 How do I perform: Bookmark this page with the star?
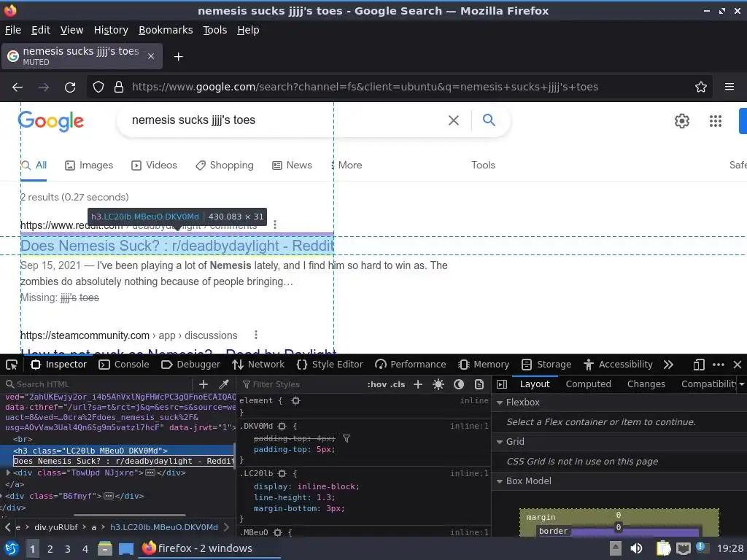(701, 87)
